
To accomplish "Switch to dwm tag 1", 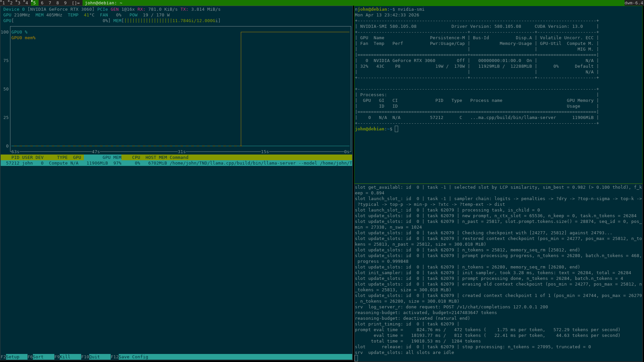I will (3, 3).
